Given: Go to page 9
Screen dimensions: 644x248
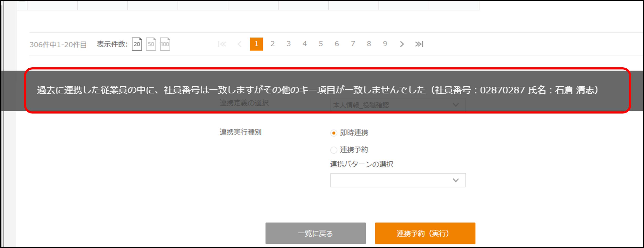Looking at the screenshot, I should pyautogui.click(x=385, y=44).
